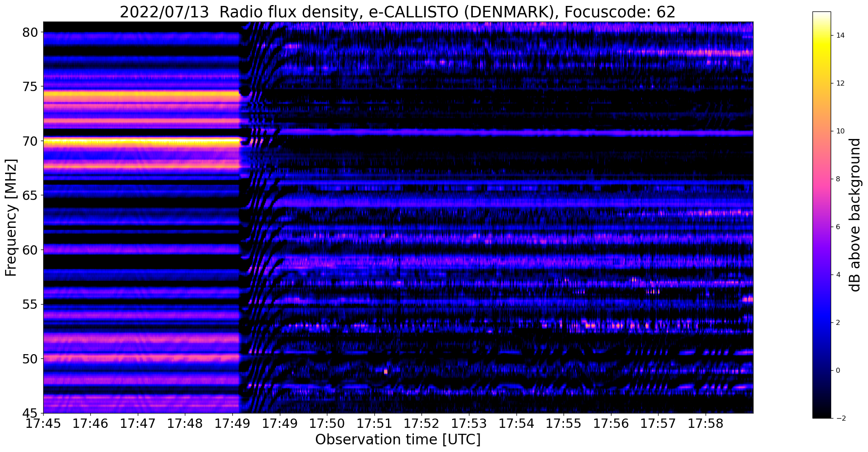
Task: Click the 55 MHz frequency tick label
Action: [30, 305]
